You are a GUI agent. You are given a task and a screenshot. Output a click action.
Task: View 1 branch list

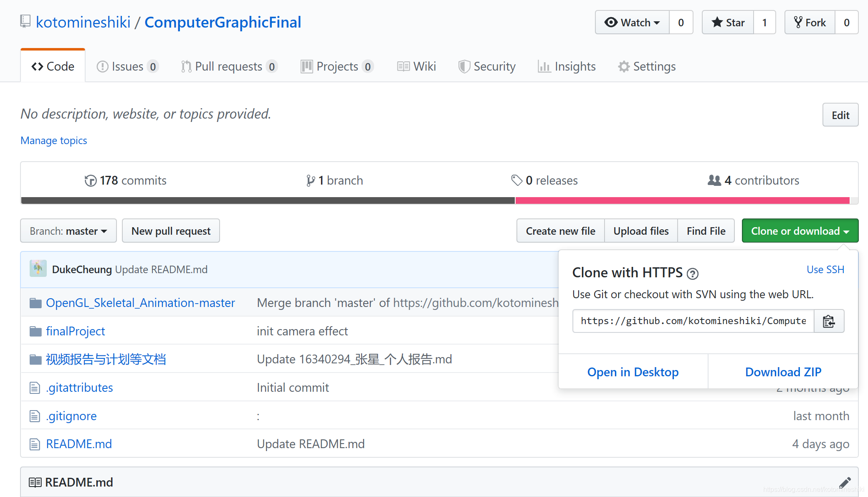click(x=334, y=180)
